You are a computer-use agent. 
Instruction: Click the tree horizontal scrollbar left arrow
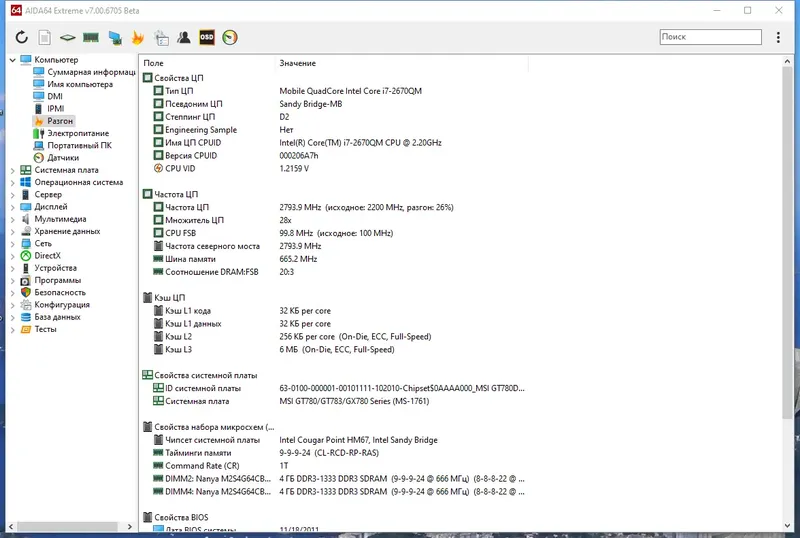[11, 526]
